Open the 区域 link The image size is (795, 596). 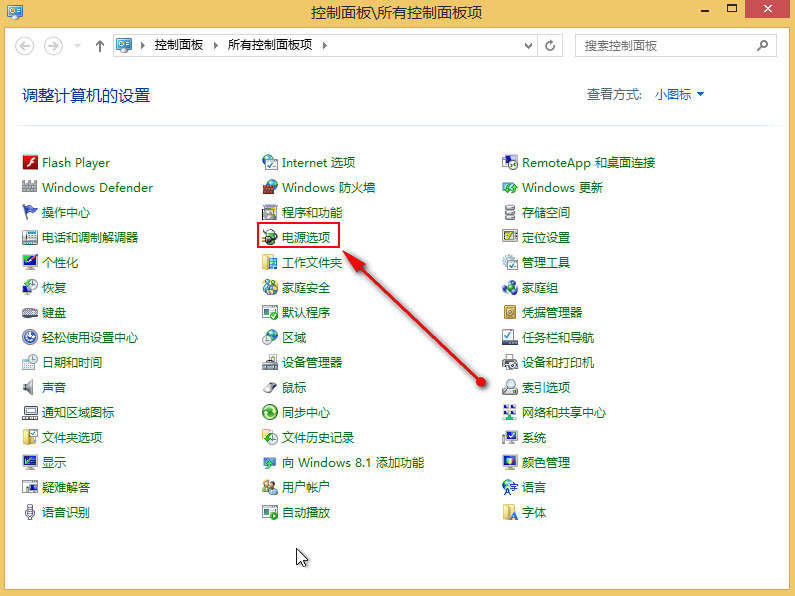[294, 338]
